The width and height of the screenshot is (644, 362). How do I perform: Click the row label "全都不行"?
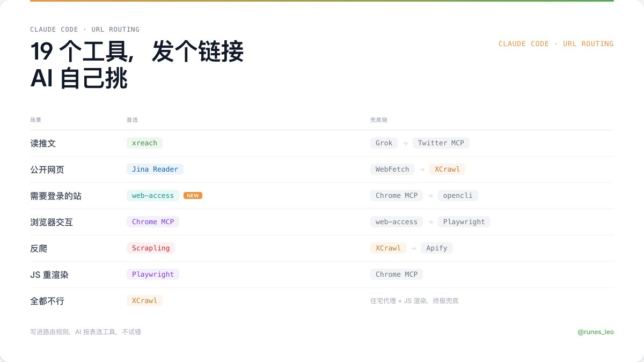tap(47, 301)
